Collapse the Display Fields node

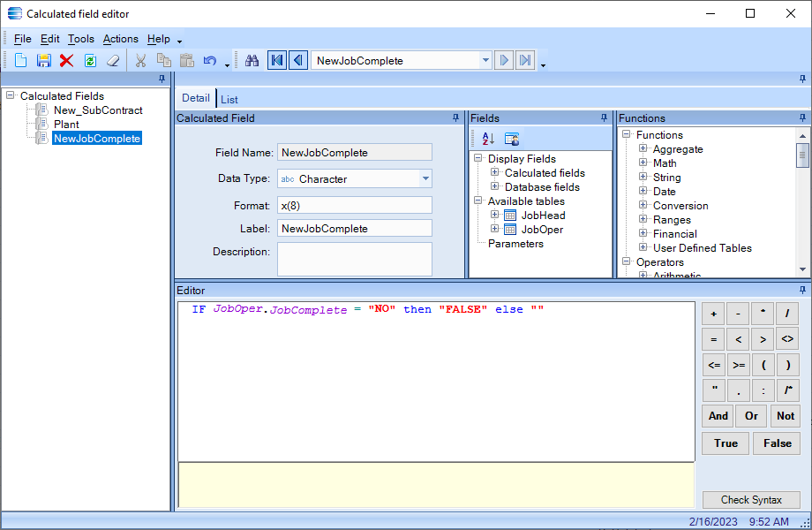click(x=478, y=158)
